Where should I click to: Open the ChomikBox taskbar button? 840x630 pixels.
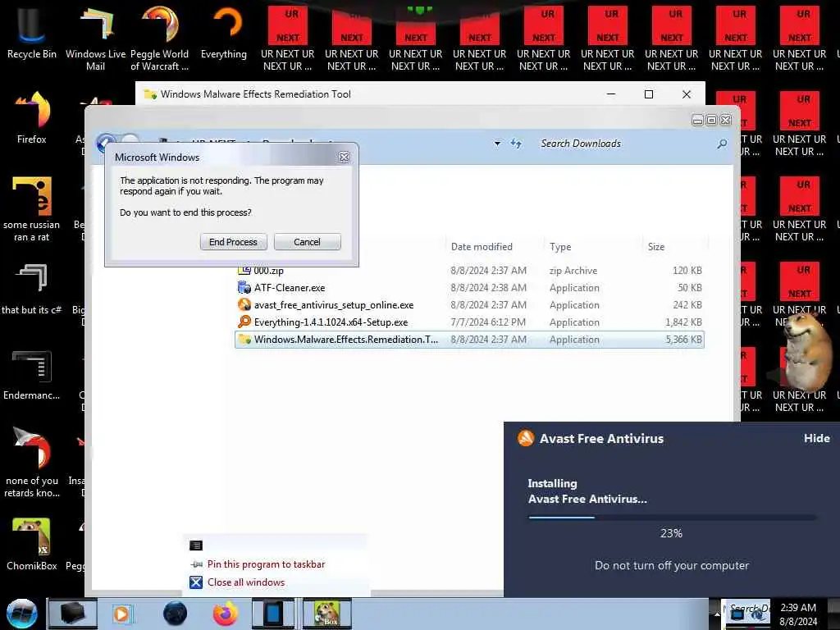[x=327, y=614]
